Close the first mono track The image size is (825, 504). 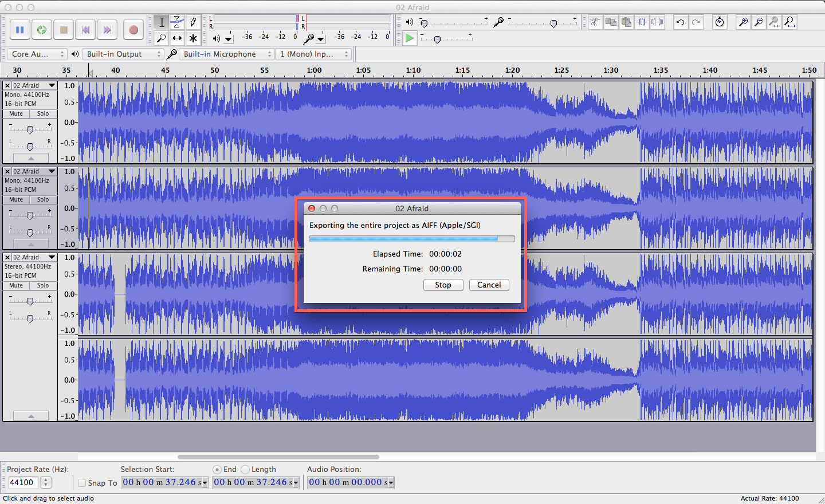(7, 85)
